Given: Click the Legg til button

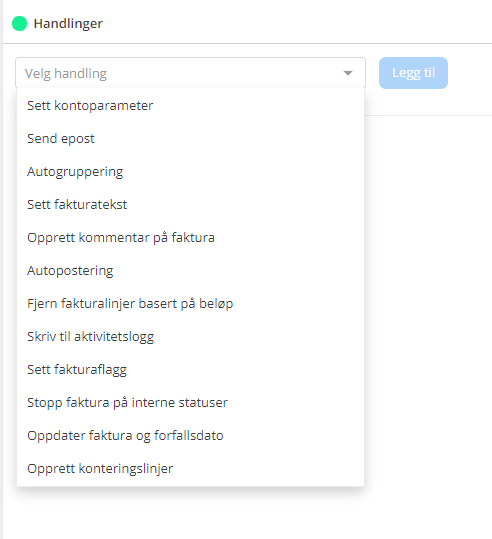Looking at the screenshot, I should coord(413,73).
